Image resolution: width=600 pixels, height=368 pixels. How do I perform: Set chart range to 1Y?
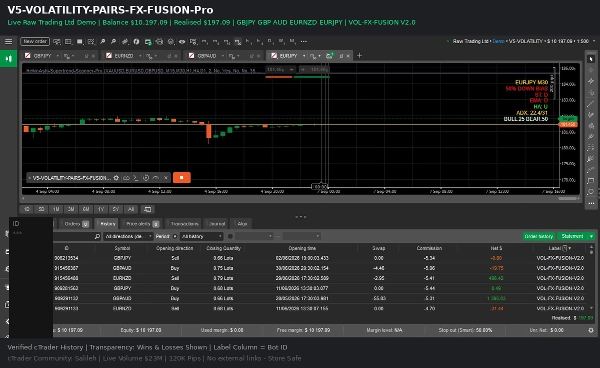[101, 209]
